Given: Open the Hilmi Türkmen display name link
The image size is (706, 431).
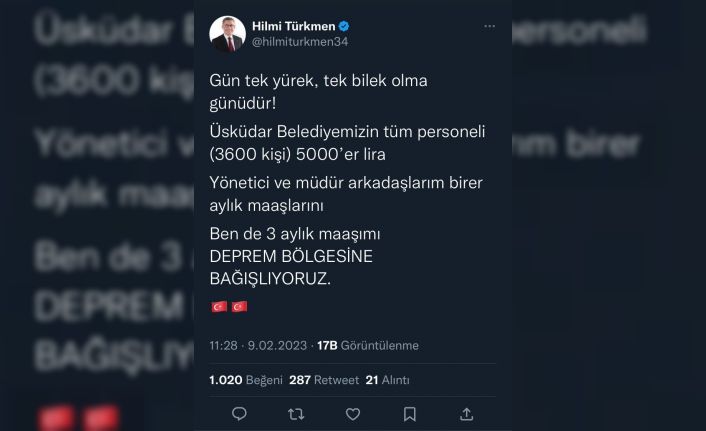Looking at the screenshot, I should pyautogui.click(x=294, y=27).
